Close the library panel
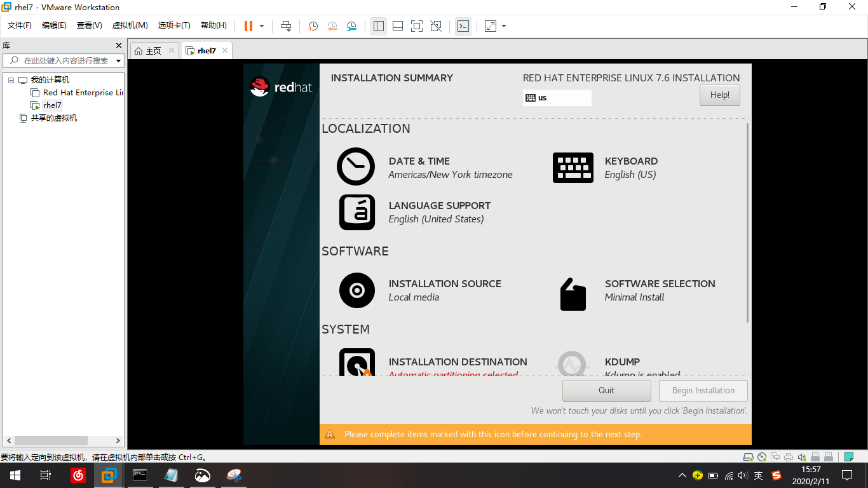The width and height of the screenshot is (868, 488). click(118, 46)
